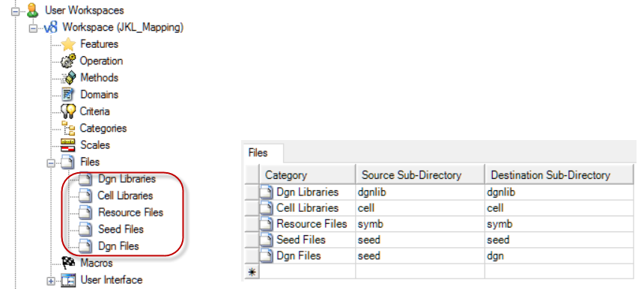Screen dimensions: 644x289
Task: Collapse the Workspace (JKL_Mapping) node
Action: [33, 28]
